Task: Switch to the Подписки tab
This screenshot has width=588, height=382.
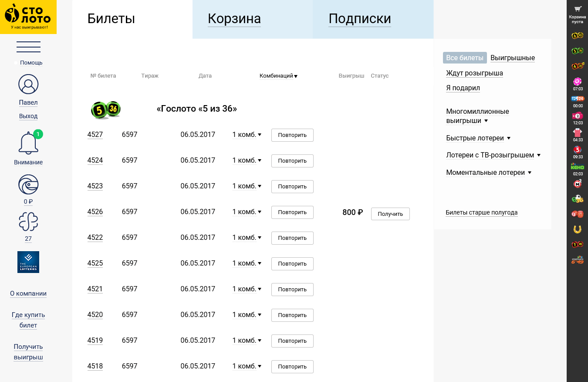Action: pyautogui.click(x=360, y=19)
